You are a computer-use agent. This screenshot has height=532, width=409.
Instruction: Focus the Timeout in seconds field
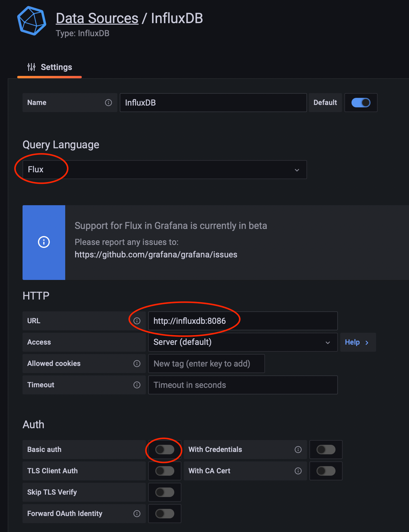[x=242, y=385]
